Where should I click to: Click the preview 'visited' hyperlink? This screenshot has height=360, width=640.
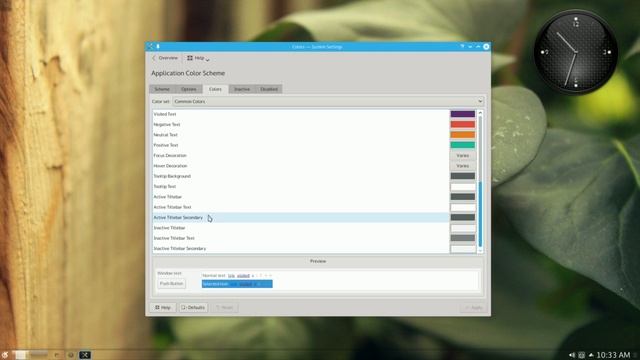click(x=243, y=276)
